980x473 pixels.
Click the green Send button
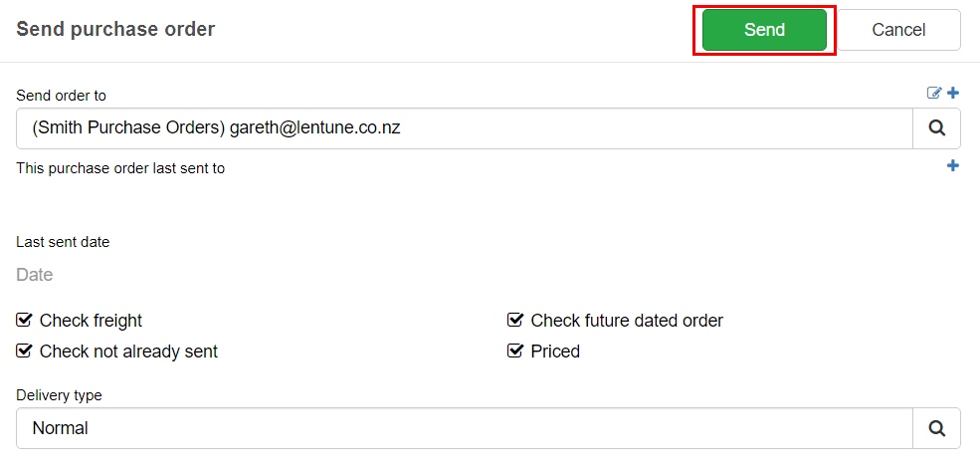pos(764,30)
